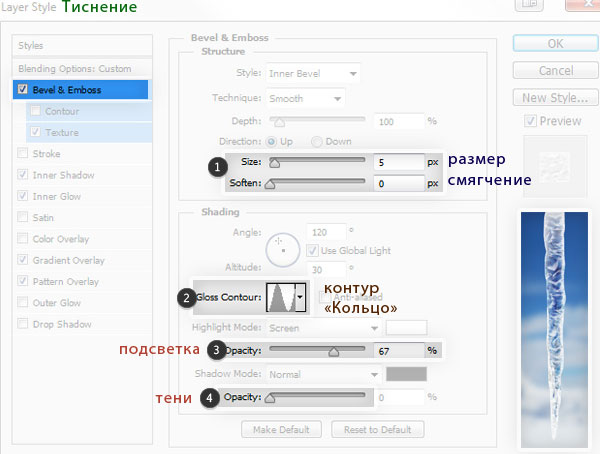This screenshot has height=454, width=600.
Task: Select the Bevel & Emboss list item
Action: (80, 90)
